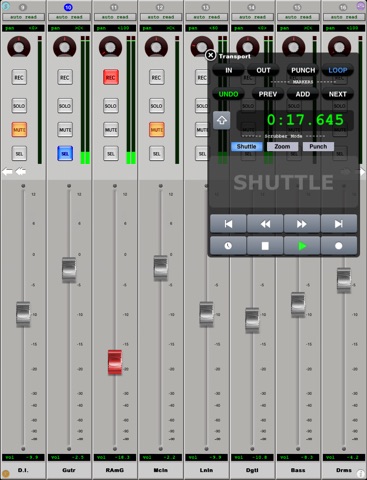Jump to start with return-to-zero button

(228, 224)
